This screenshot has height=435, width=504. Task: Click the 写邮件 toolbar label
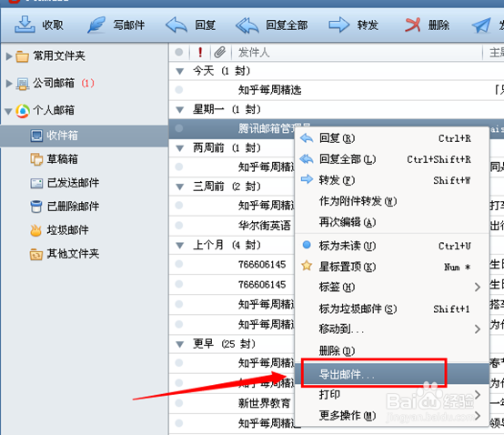pos(129,25)
